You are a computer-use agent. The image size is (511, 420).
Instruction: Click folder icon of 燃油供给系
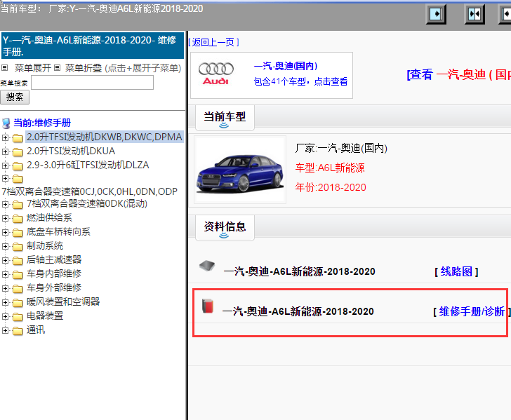(18, 219)
